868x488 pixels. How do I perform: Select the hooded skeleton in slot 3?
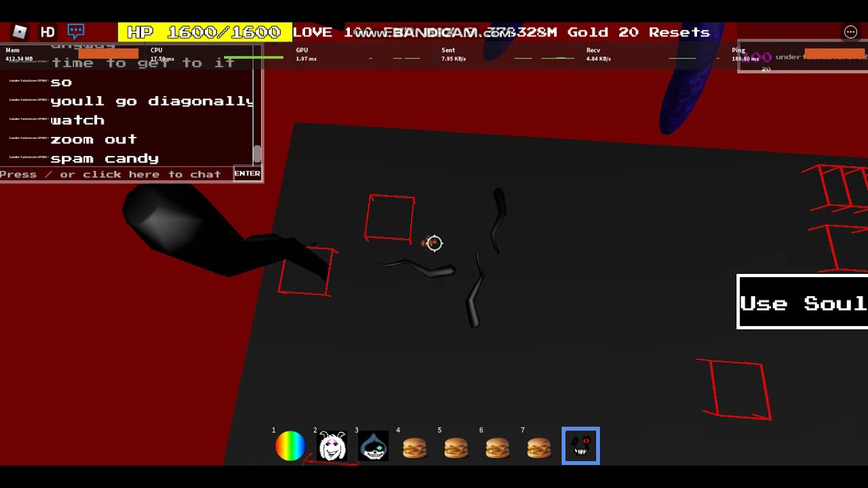point(374,446)
